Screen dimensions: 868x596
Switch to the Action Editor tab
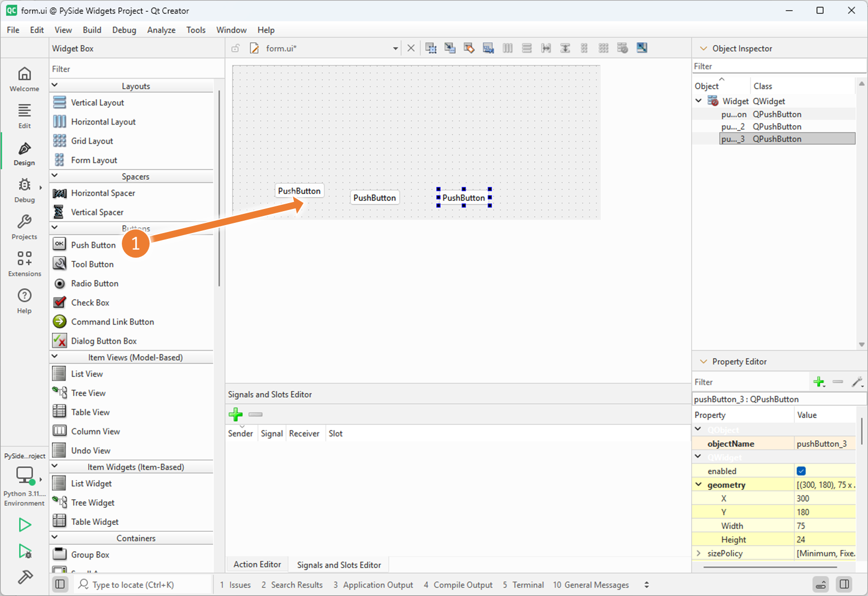tap(257, 564)
